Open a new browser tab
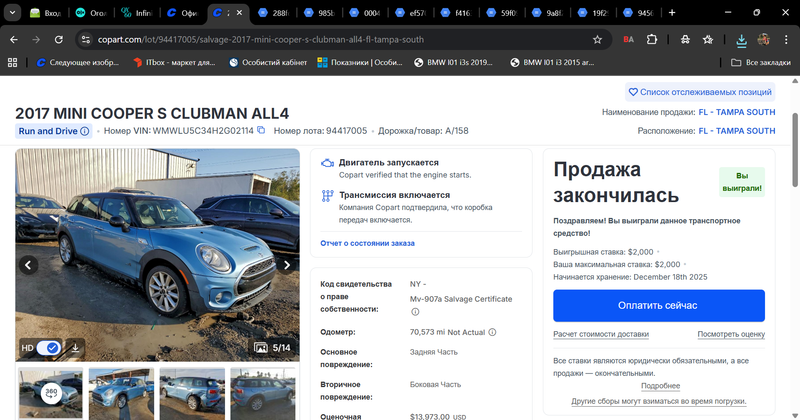Image resolution: width=800 pixels, height=420 pixels. click(672, 13)
